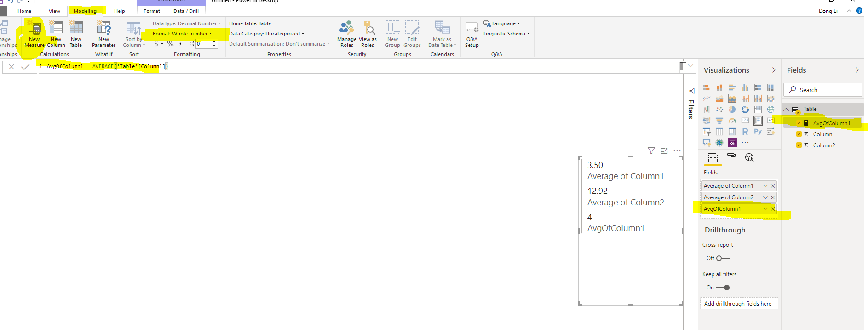Remove Average of Column1 from Fields well
This screenshot has height=330, width=868.
773,186
